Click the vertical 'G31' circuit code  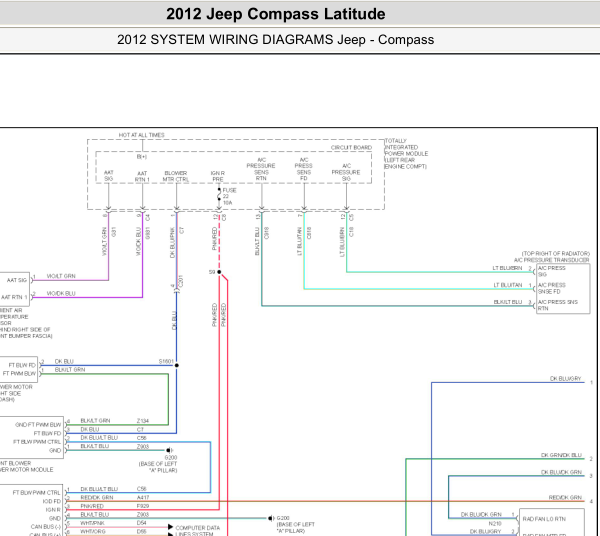click(x=113, y=232)
